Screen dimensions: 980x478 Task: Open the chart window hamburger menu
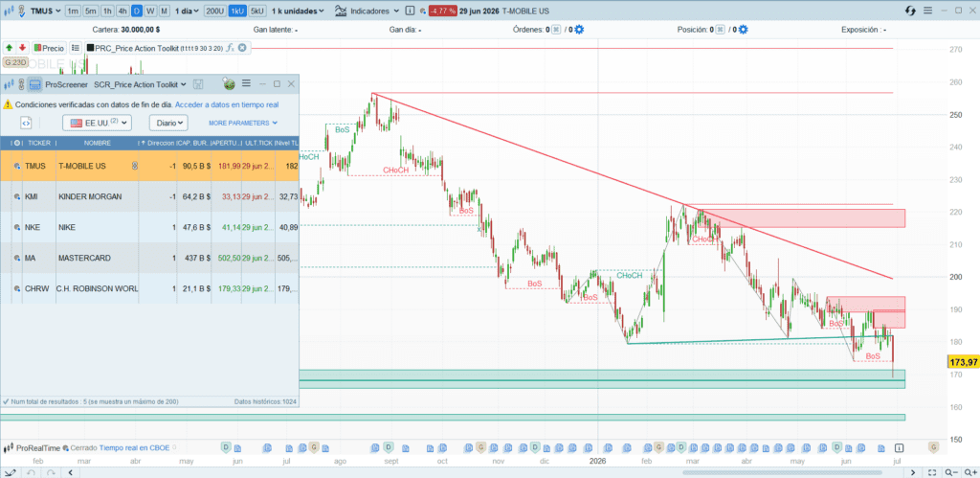(927, 11)
